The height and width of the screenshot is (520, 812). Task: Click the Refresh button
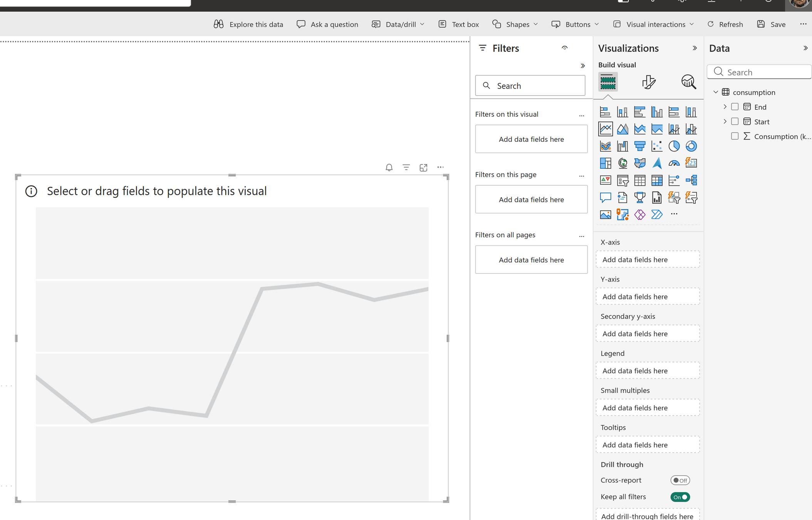coord(725,24)
